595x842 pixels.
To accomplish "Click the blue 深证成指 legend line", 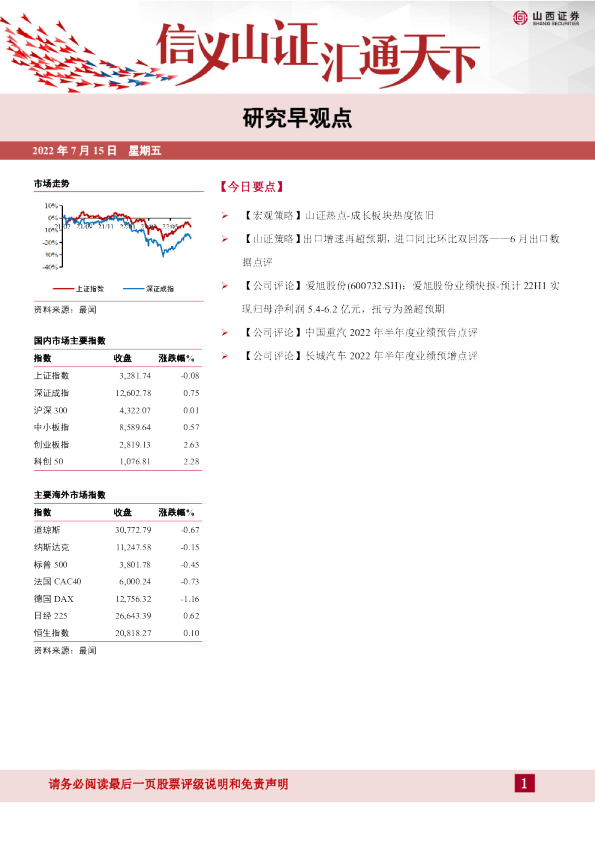I will coord(133,289).
